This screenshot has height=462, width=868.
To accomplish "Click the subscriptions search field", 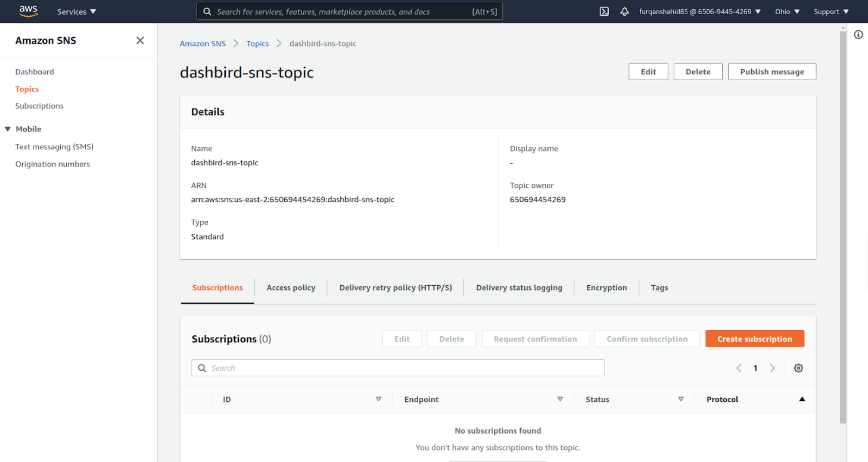I will point(398,367).
